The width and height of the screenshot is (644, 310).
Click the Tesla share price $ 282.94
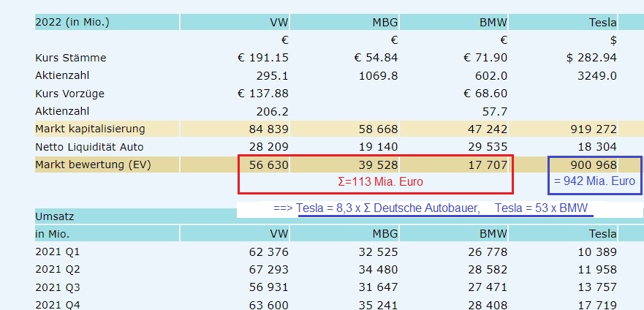click(587, 58)
